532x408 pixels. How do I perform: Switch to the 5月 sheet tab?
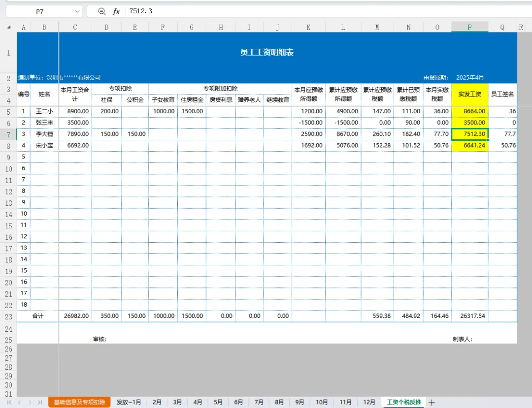coord(218,402)
